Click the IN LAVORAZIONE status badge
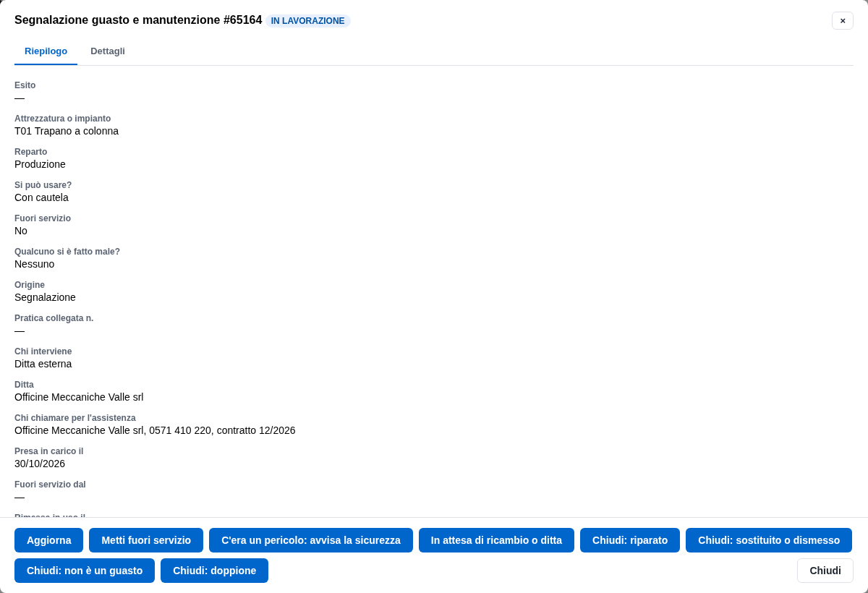 pos(308,21)
